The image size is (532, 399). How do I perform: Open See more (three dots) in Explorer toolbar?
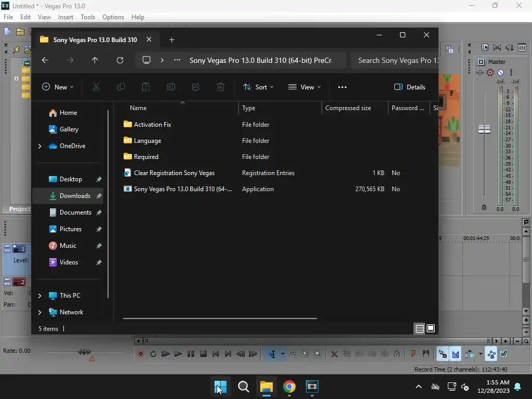[342, 87]
